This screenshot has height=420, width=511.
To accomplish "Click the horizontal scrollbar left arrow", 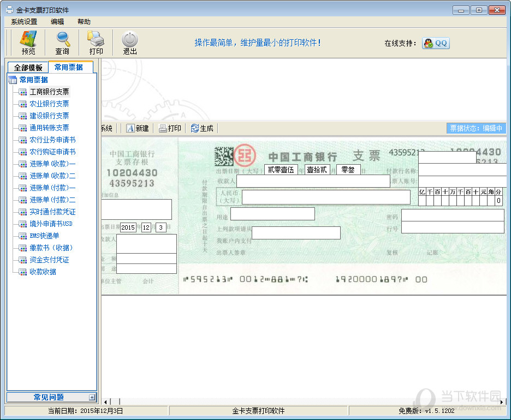I will [105, 402].
